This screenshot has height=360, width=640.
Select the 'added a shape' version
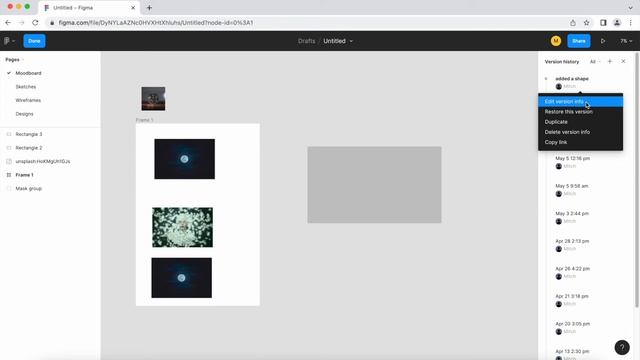[x=572, y=78]
